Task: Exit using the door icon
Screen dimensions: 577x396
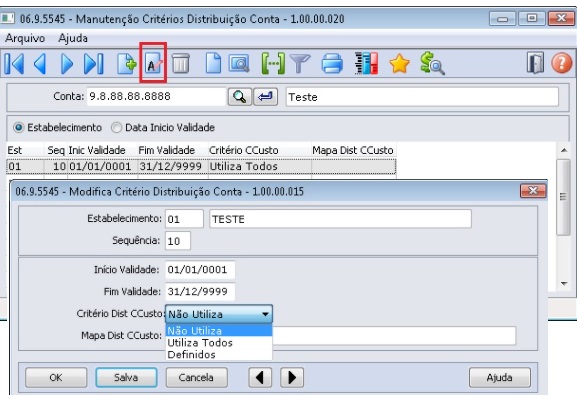Action: point(535,63)
